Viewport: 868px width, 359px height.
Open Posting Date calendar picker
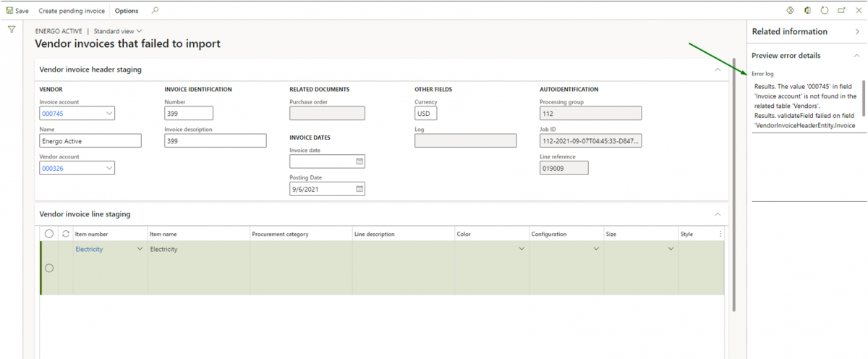click(359, 189)
